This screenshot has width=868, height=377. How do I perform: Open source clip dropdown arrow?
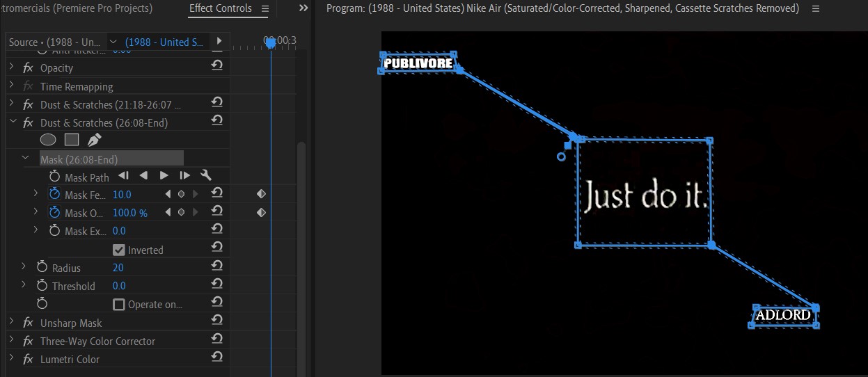coord(113,42)
